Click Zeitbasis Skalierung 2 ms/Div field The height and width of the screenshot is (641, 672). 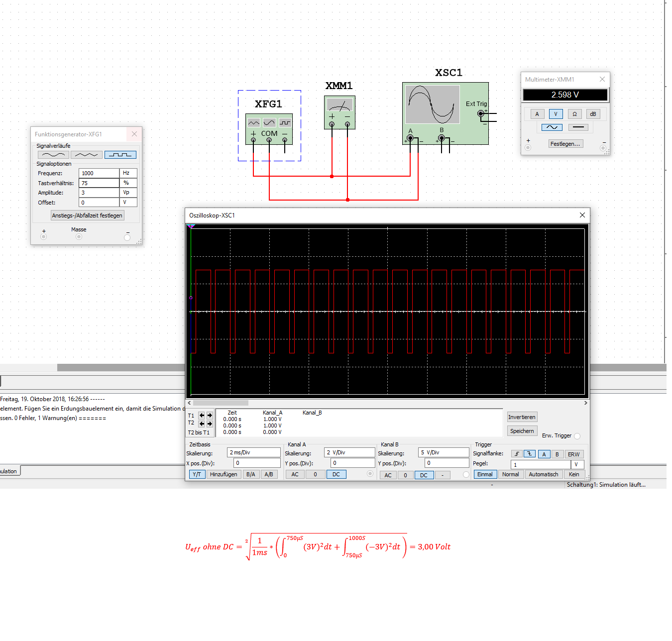click(254, 452)
